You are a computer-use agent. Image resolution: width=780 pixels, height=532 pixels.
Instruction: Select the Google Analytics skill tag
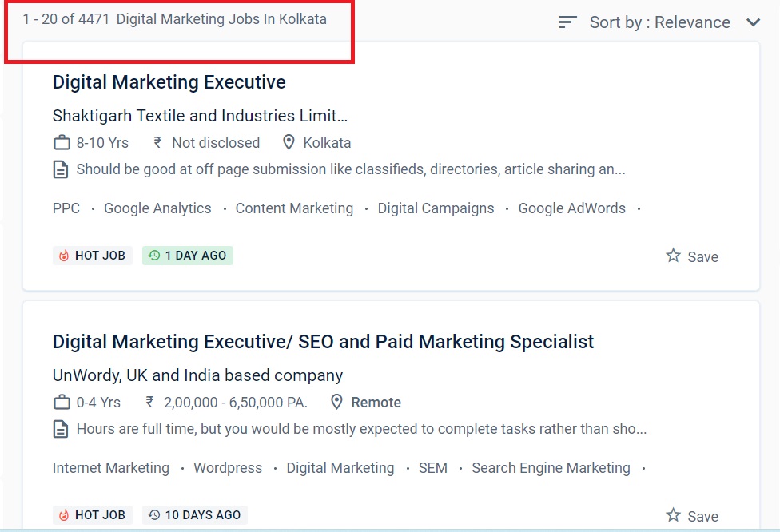(x=157, y=208)
